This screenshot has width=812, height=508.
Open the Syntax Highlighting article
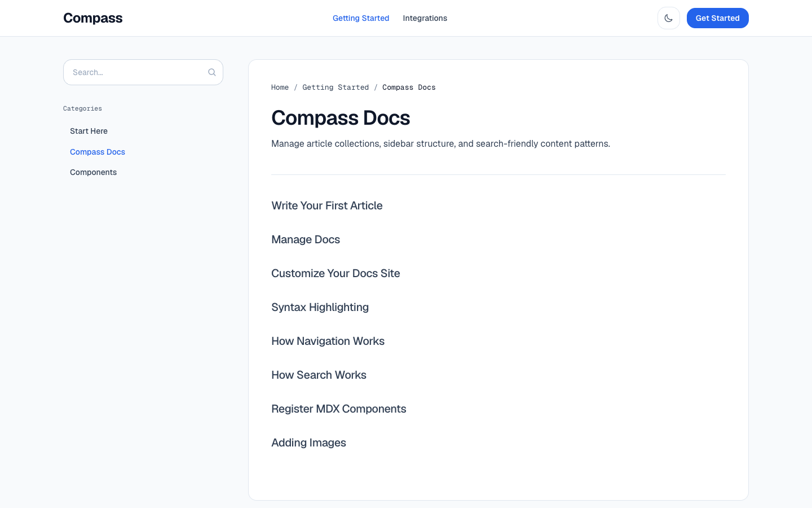320,307
